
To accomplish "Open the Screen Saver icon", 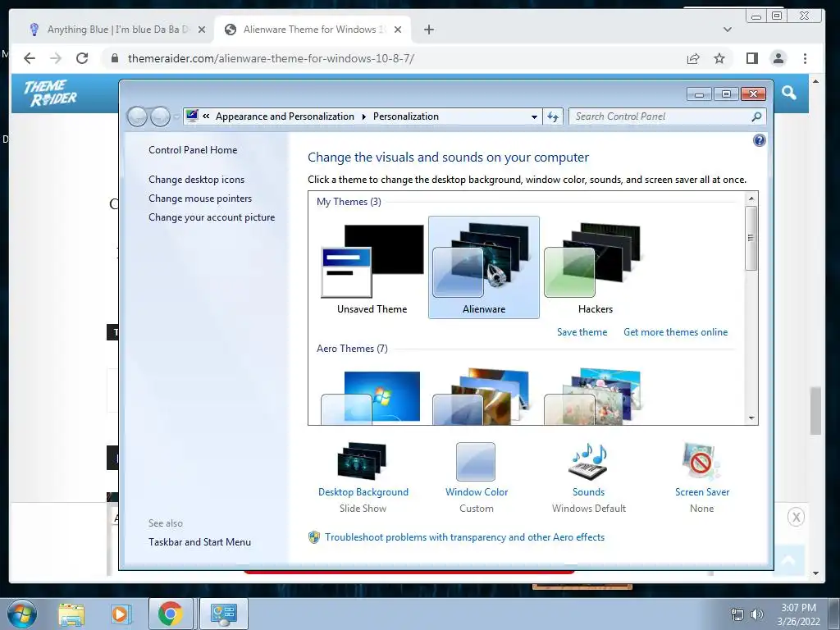I will (x=701, y=461).
